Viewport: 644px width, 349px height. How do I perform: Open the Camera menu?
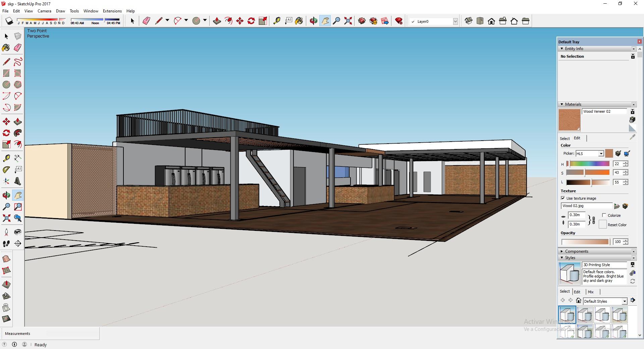pos(44,11)
